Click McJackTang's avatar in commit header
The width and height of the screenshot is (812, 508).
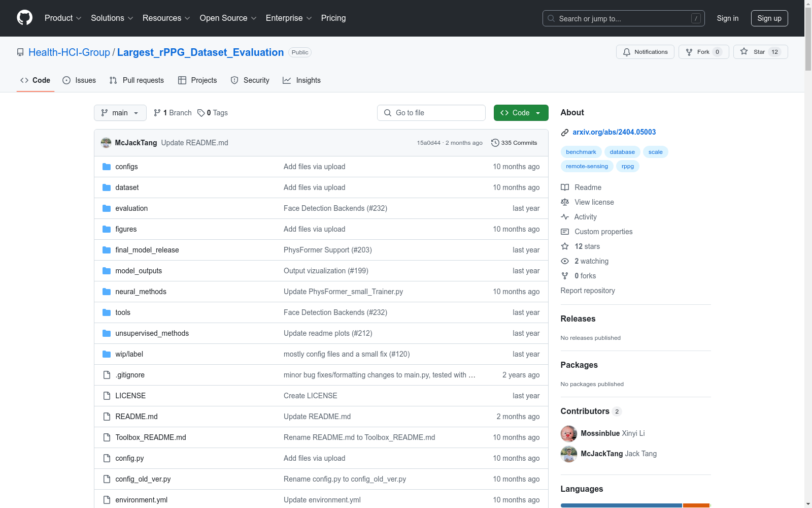coord(106,143)
